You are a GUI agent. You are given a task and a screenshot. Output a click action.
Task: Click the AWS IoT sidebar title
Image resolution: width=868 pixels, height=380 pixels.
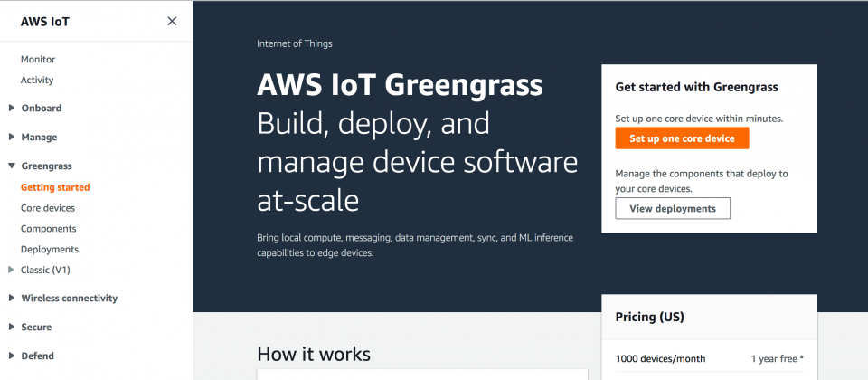click(x=45, y=22)
